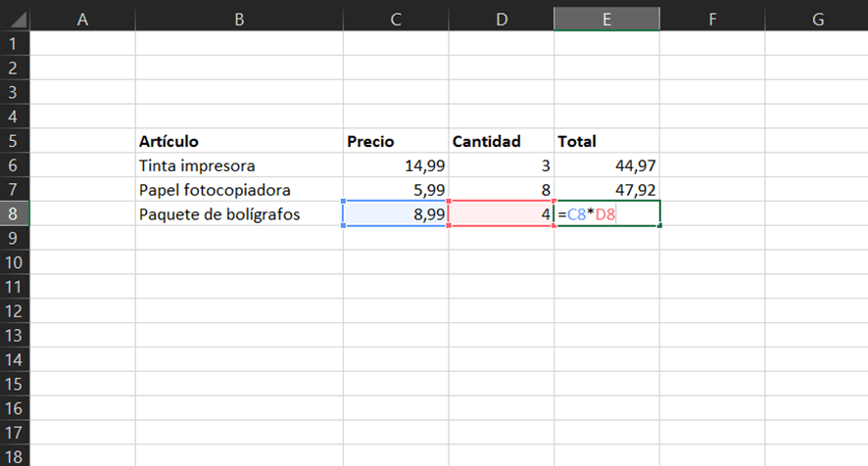Select the column D header
868x466 pixels.
(x=501, y=17)
